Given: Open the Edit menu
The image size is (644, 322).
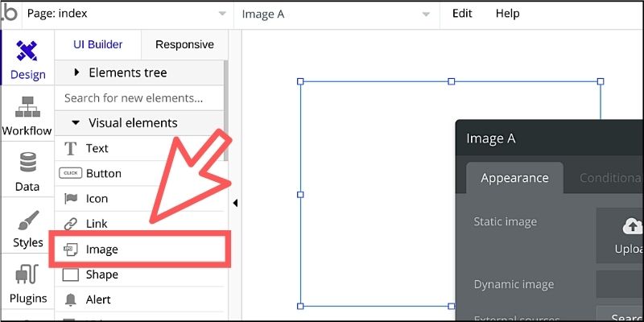Looking at the screenshot, I should 462,14.
